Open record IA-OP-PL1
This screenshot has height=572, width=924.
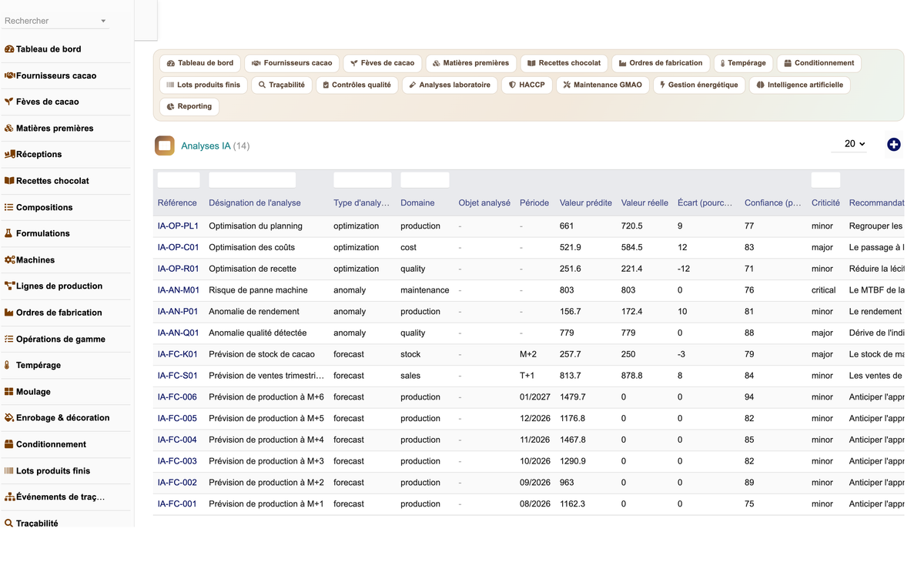pyautogui.click(x=178, y=226)
